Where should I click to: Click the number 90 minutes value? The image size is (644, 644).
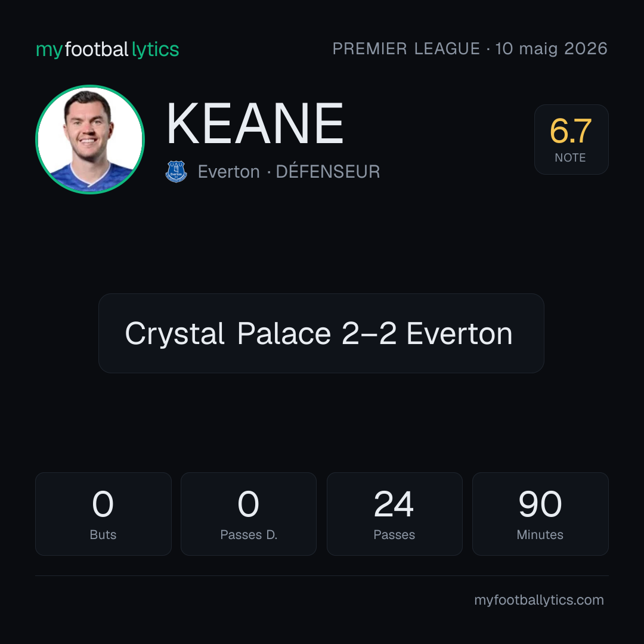click(540, 504)
